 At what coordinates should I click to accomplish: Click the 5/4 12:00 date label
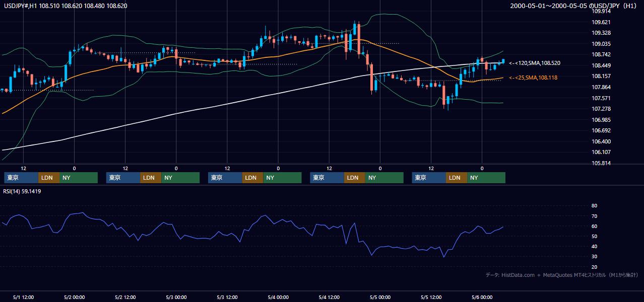(329, 297)
